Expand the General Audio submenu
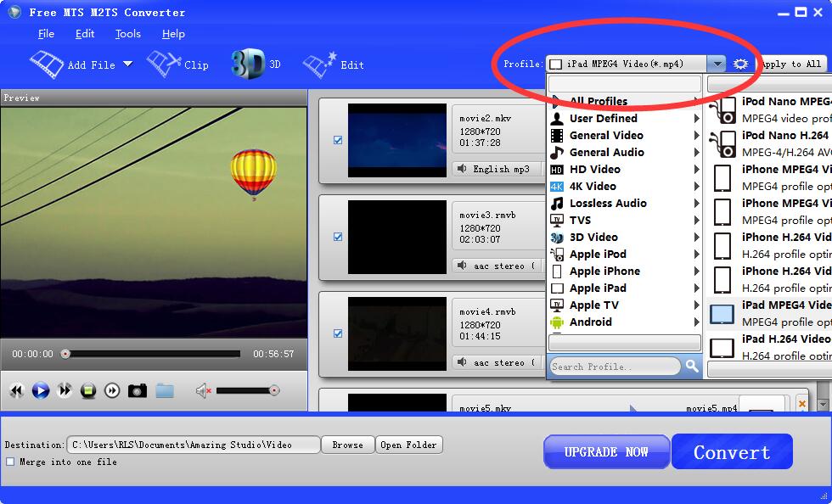The width and height of the screenshot is (832, 504). point(697,152)
